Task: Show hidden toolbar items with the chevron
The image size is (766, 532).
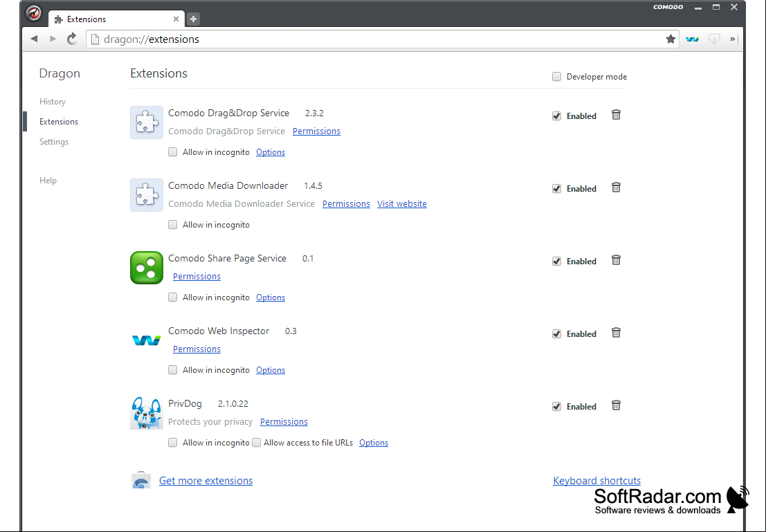Action: (732, 39)
